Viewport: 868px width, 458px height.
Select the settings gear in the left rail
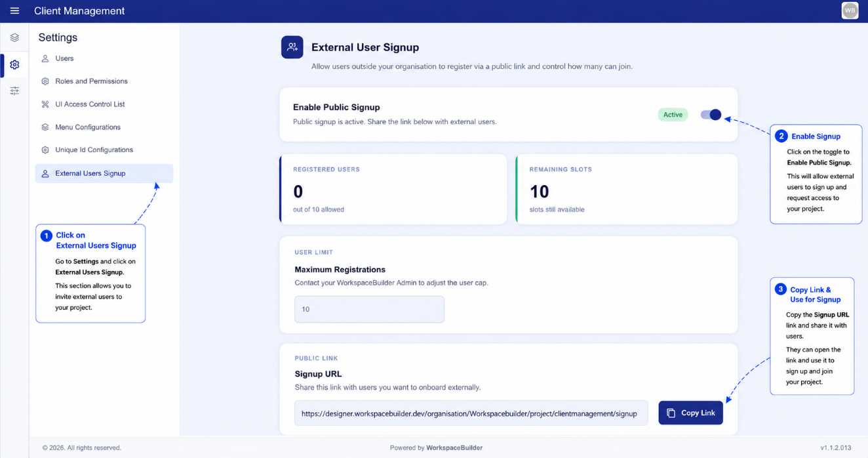click(x=14, y=65)
